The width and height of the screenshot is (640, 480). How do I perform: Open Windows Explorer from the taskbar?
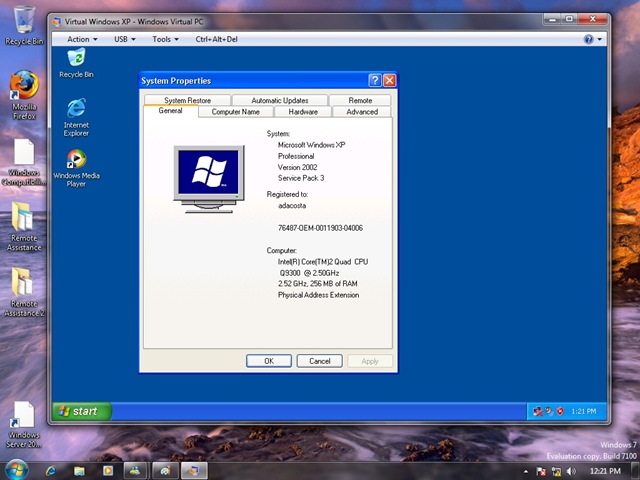(79, 471)
